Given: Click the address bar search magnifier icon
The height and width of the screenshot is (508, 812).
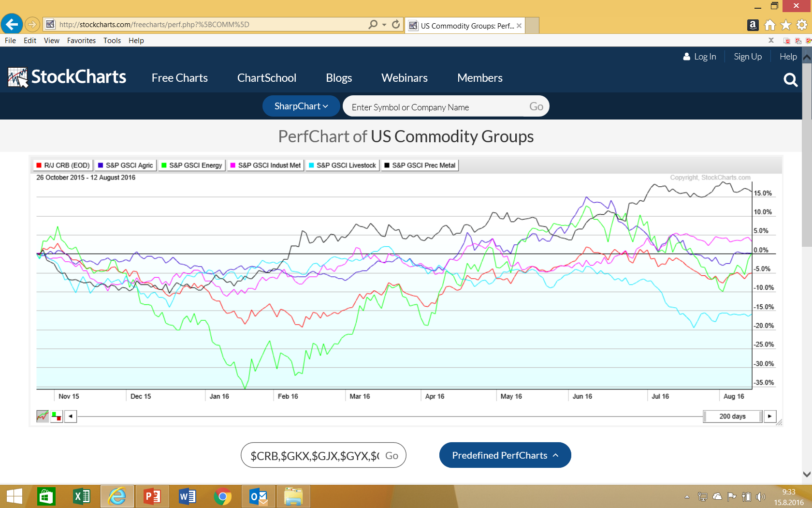Looking at the screenshot, I should click(373, 24).
